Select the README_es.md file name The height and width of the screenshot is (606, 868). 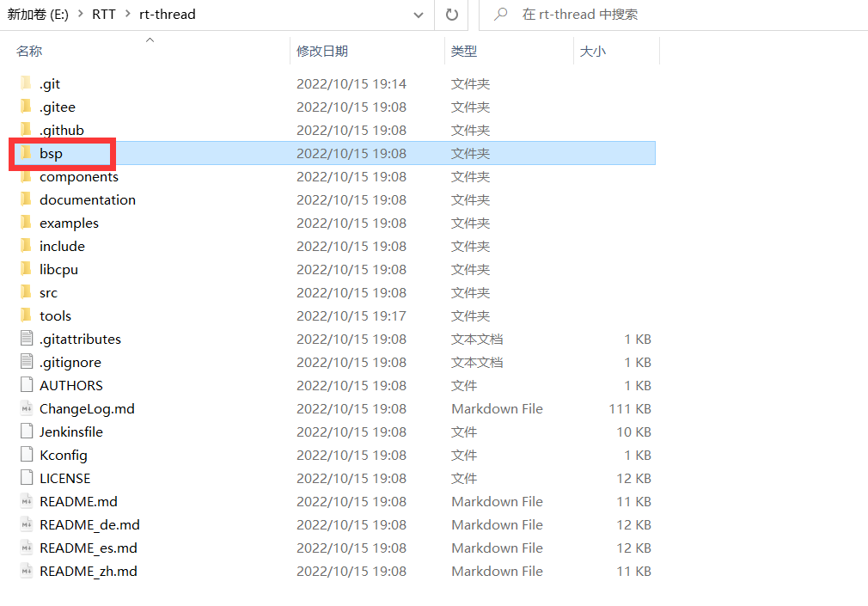[x=89, y=548]
